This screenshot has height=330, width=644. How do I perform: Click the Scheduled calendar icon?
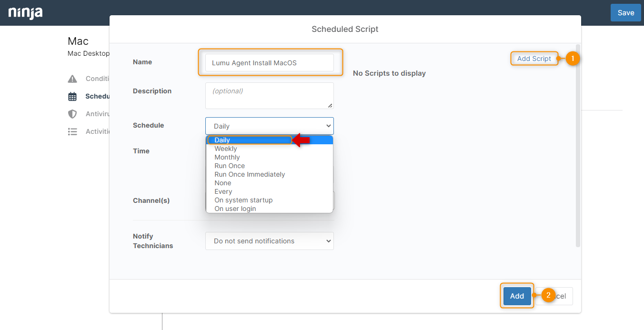[72, 97]
